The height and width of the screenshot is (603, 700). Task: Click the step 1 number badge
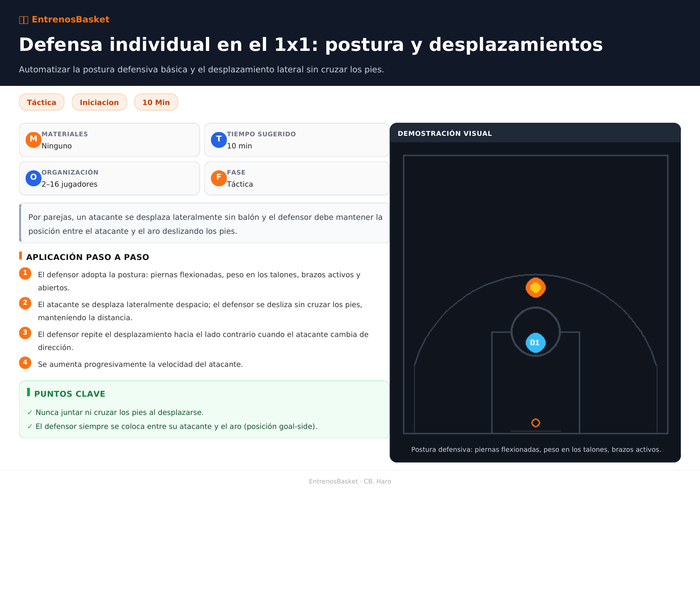(25, 273)
